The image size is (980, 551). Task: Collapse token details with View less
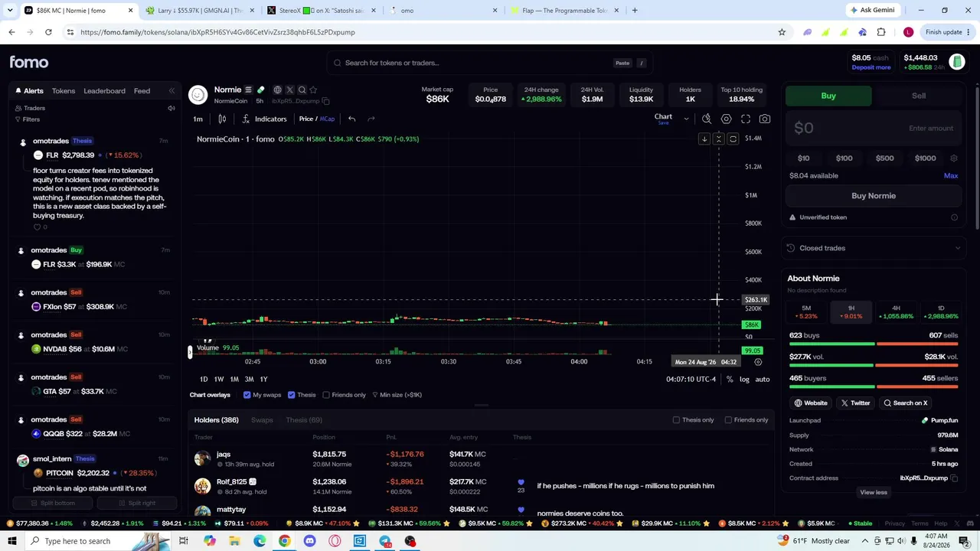click(x=874, y=493)
